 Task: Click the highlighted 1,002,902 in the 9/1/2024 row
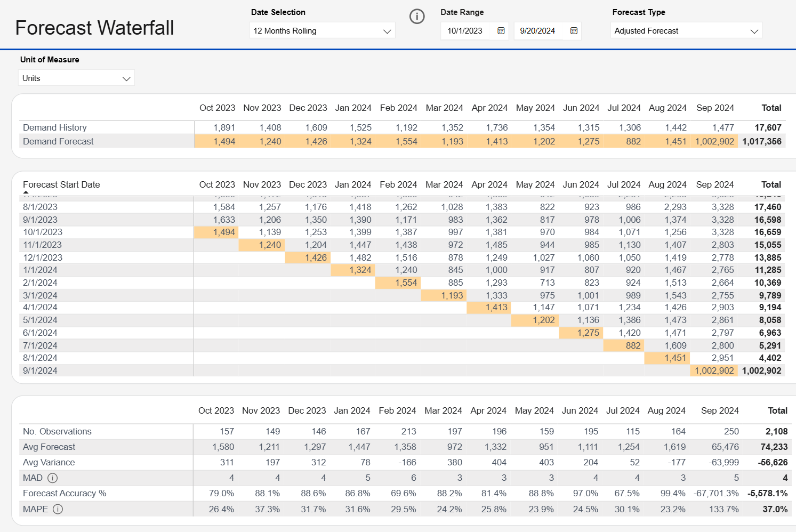pyautogui.click(x=714, y=370)
